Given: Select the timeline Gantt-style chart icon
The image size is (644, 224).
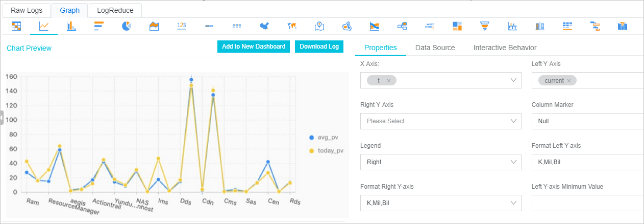Looking at the screenshot, I should (x=595, y=26).
